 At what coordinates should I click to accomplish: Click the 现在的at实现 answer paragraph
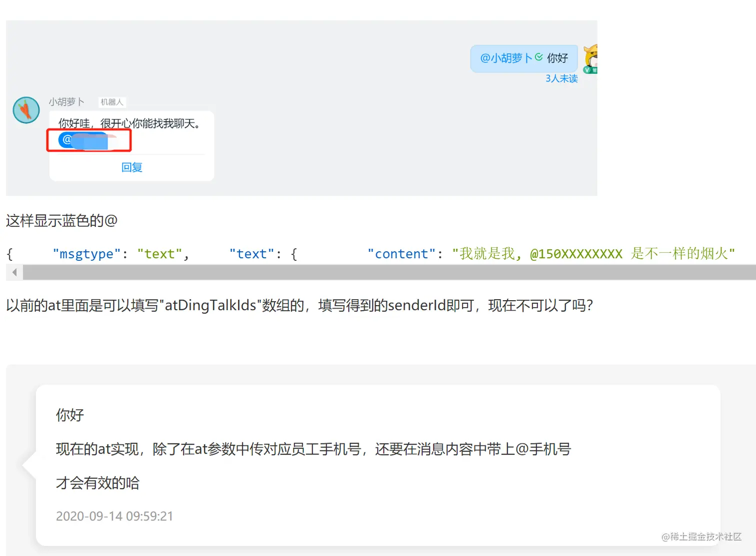[313, 449]
